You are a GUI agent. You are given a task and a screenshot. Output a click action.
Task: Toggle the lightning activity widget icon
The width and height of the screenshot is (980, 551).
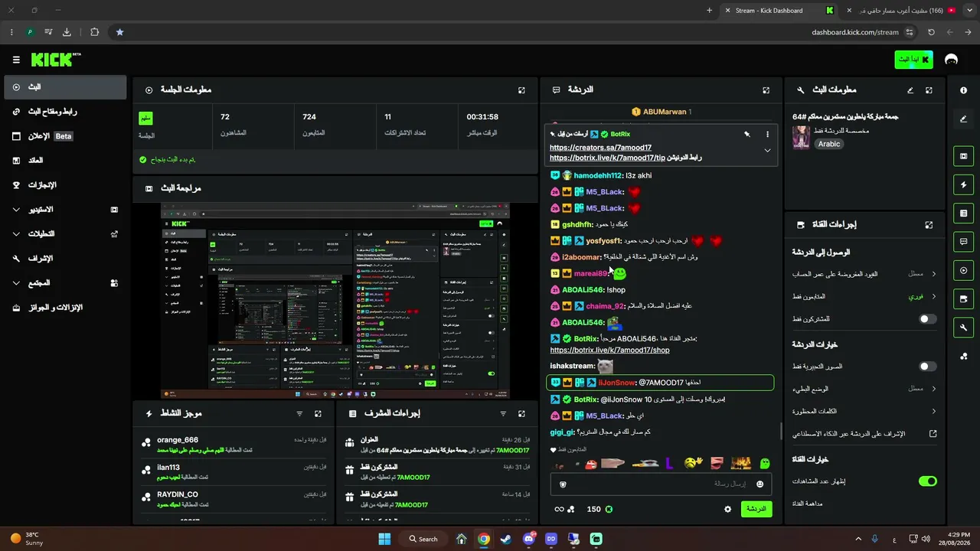963,184
